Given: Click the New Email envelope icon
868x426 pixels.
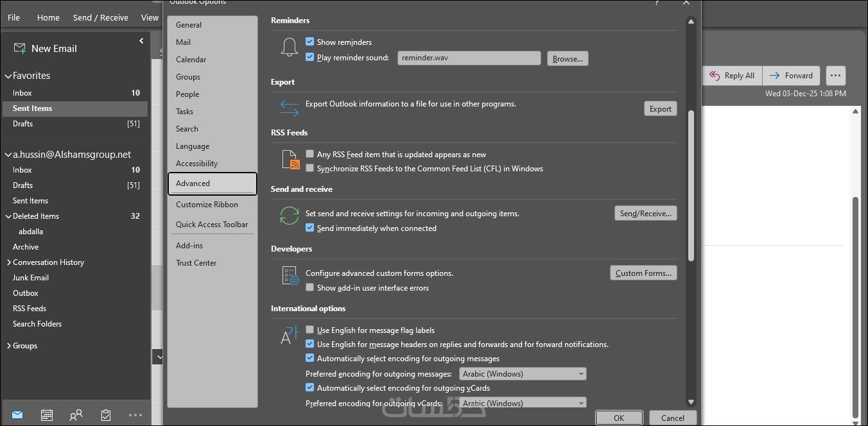Looking at the screenshot, I should tap(20, 49).
